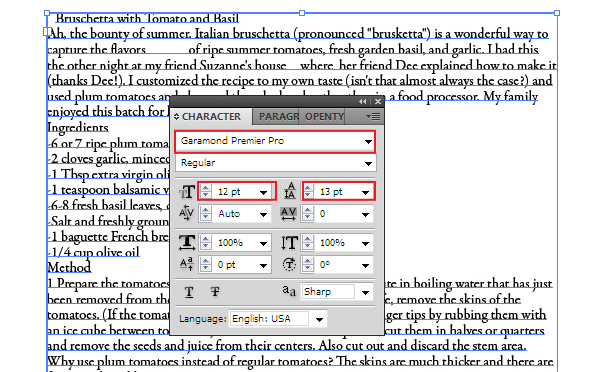Click the font size stepper arrows
The width and height of the screenshot is (600, 372).
tap(206, 191)
